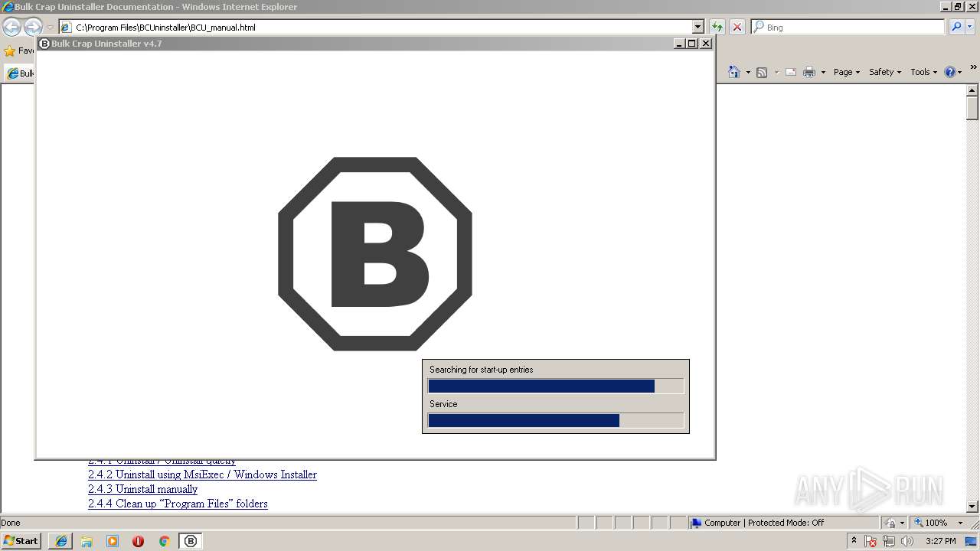Click the search magnifier button
Screen dimensions: 980x551
click(956, 27)
